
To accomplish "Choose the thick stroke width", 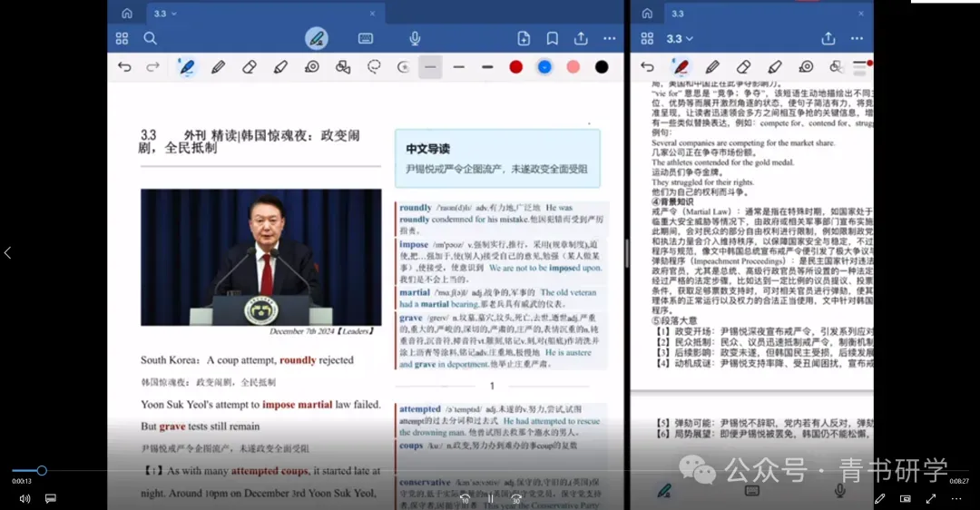I will (487, 67).
